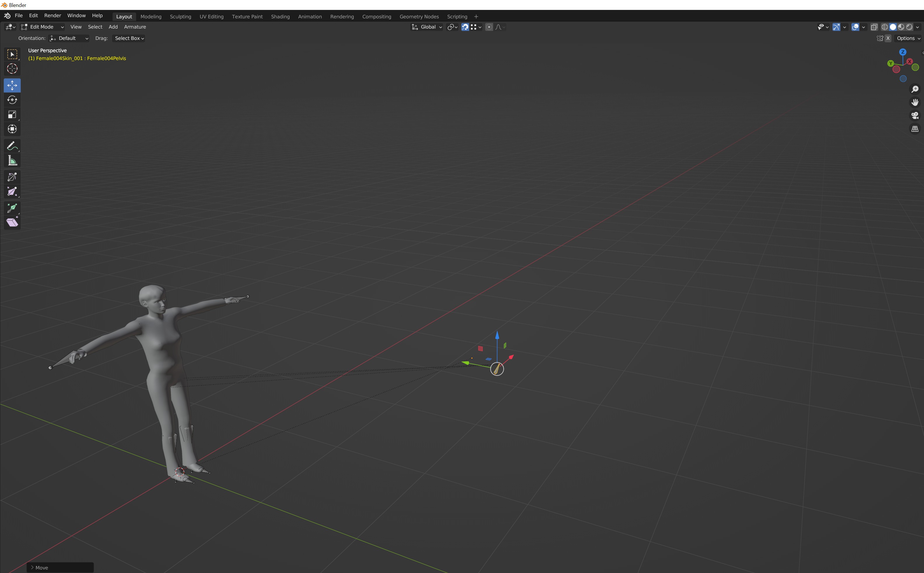Activate the 3D Cursor tool

coord(12,69)
